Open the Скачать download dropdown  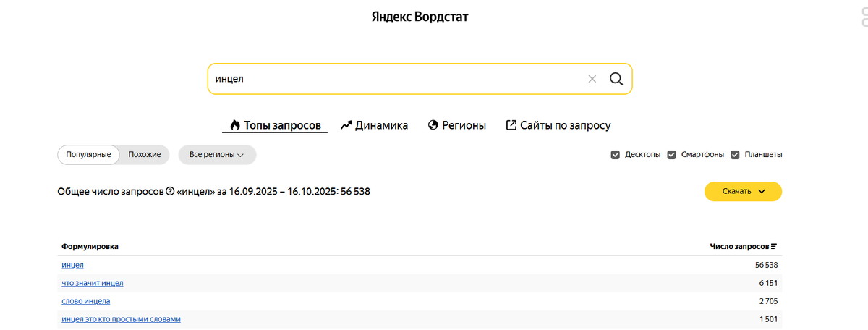tap(743, 192)
